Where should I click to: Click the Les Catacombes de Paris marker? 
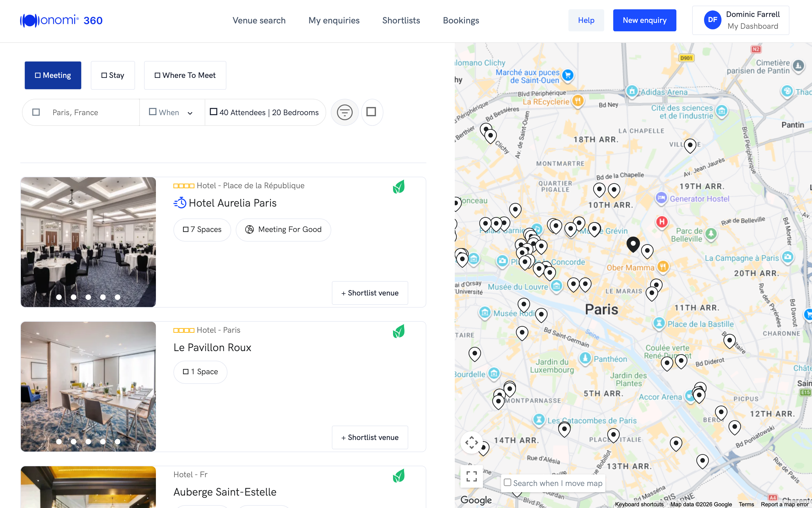(x=539, y=420)
